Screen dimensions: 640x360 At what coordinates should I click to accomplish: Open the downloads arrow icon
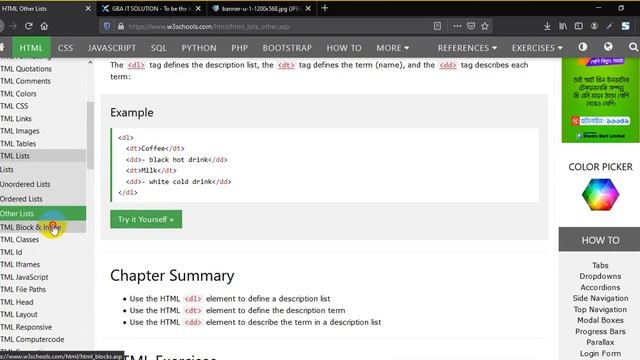click(547, 26)
